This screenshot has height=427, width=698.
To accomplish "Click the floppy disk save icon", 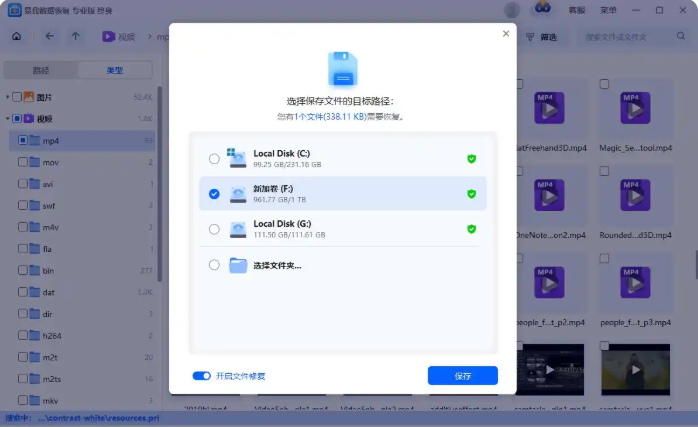I will point(342,69).
